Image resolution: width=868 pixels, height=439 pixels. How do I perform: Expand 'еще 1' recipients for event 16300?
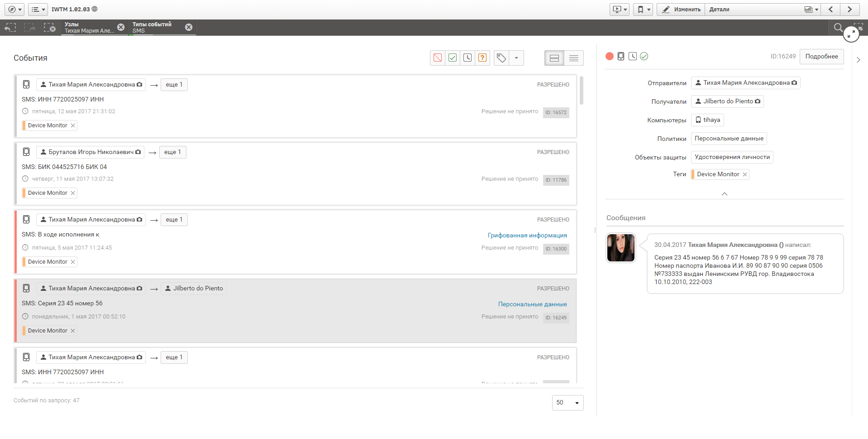174,220
